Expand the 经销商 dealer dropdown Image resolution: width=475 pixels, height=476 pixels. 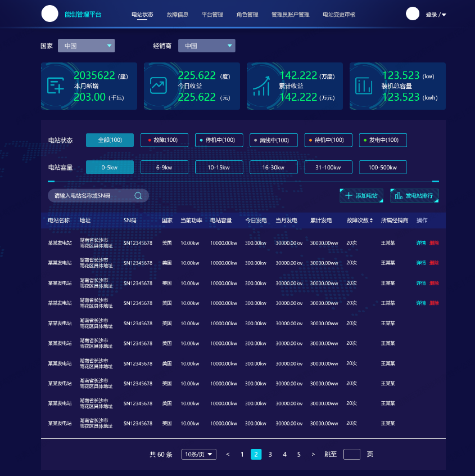pos(206,46)
